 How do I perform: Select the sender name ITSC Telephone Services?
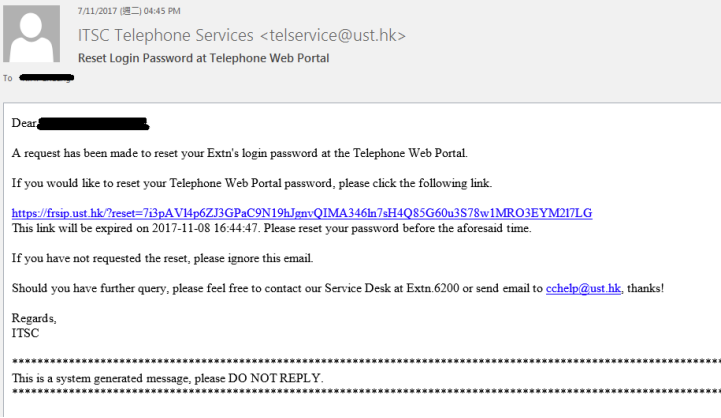click(166, 35)
